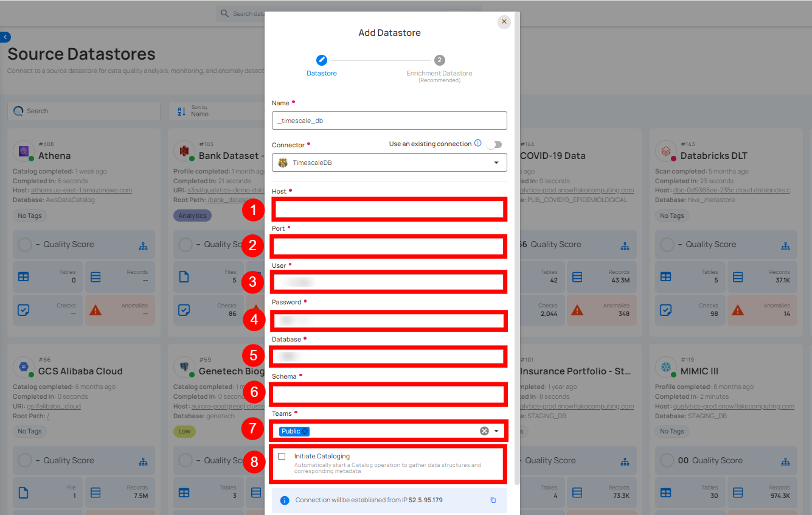Click Bank Dataset logo icon
This screenshot has height=515, width=812.
[x=184, y=150]
